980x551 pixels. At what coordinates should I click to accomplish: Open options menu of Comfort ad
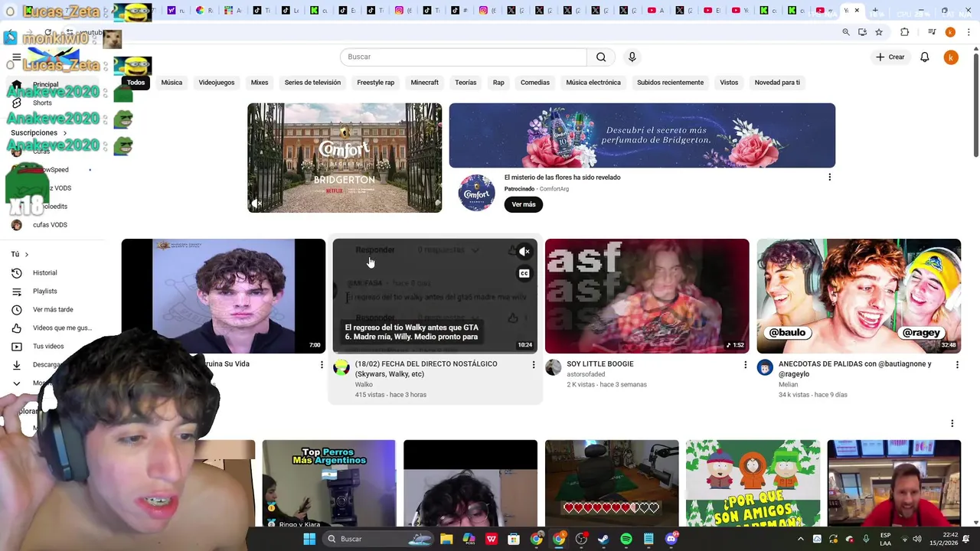(x=829, y=178)
